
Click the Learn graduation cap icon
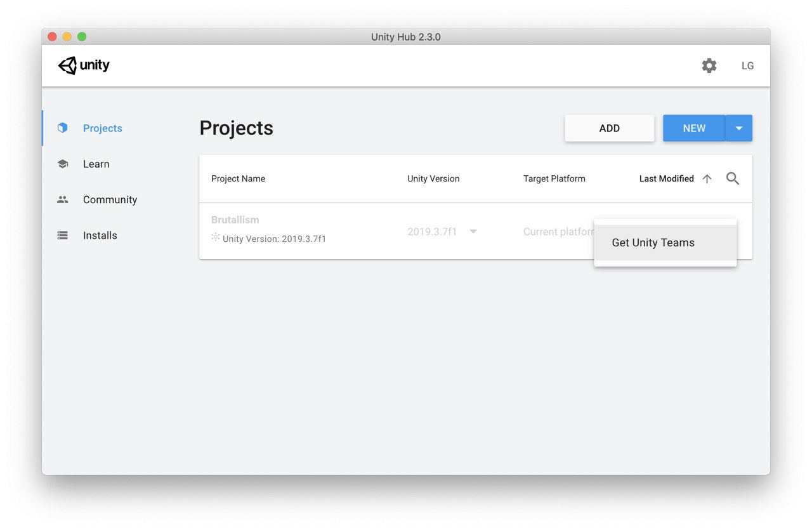pos(62,164)
